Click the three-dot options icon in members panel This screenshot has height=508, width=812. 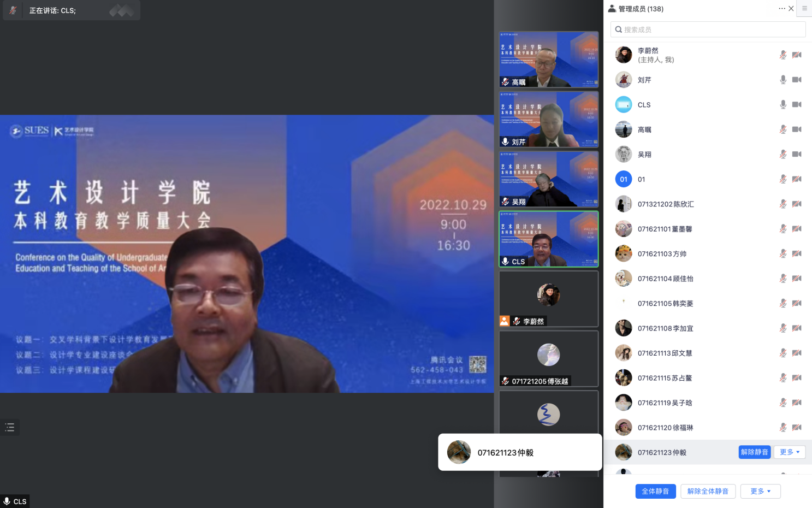pos(781,9)
